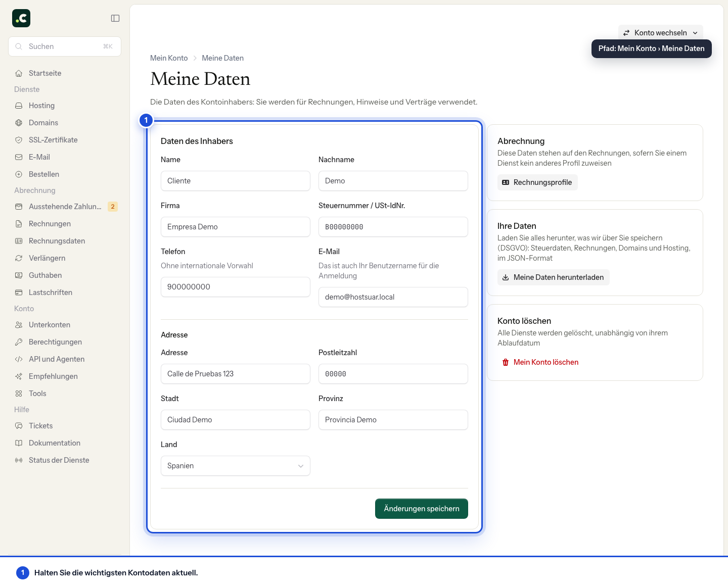Open Dokumentation in the sidebar
Screen dimensions: 728x588
(65, 443)
